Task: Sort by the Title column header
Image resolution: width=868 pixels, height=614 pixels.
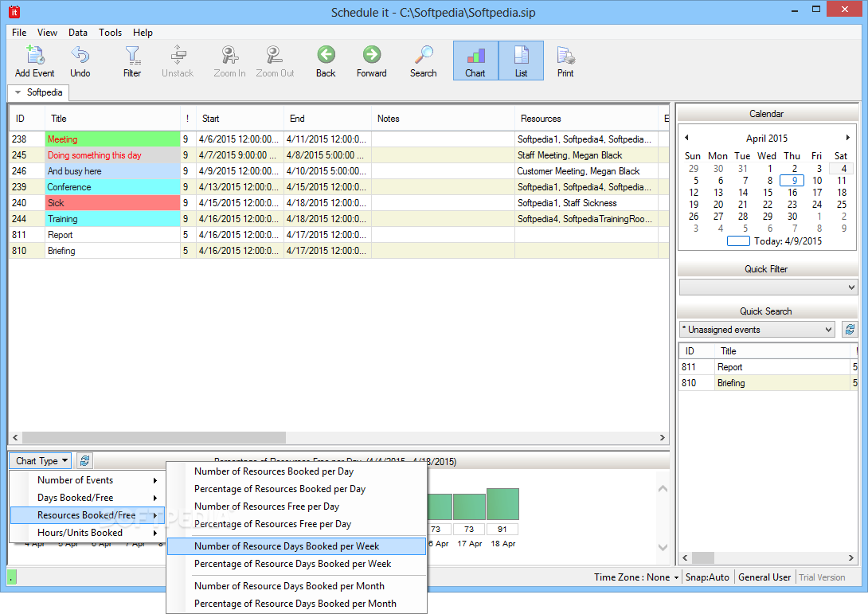Action: [x=112, y=119]
